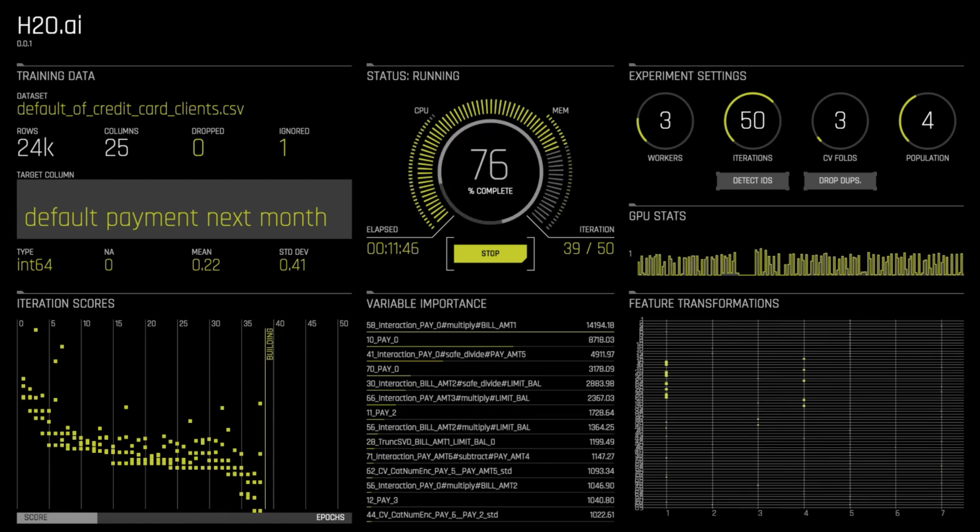Viewport: 980px width, 532px height.
Task: Click the CV Folds dial showing 3
Action: [x=840, y=121]
